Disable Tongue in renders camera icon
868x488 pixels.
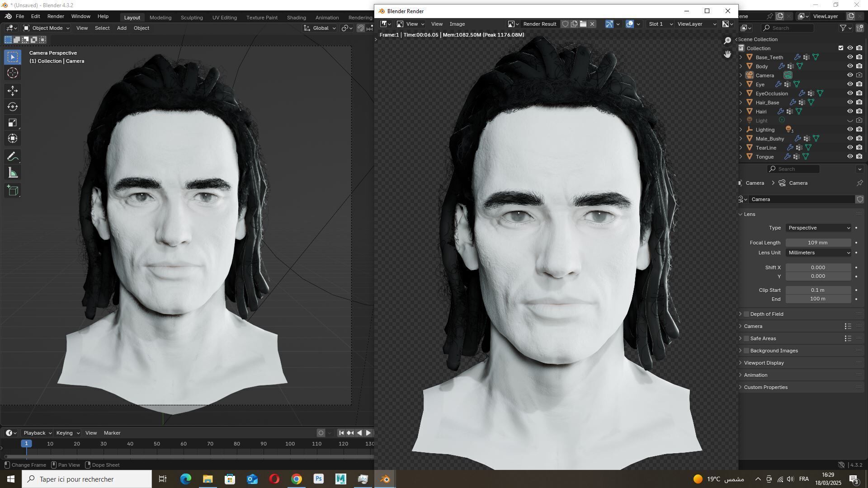[x=859, y=157]
